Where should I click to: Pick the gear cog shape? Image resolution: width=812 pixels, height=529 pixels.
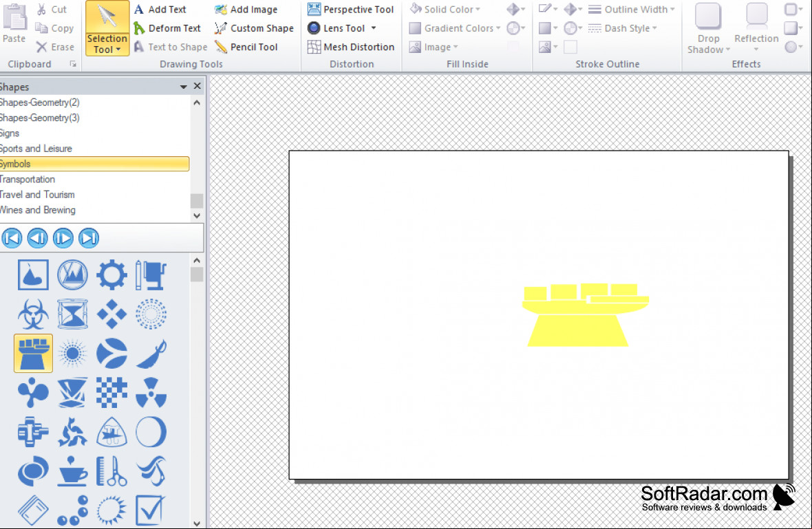click(111, 275)
